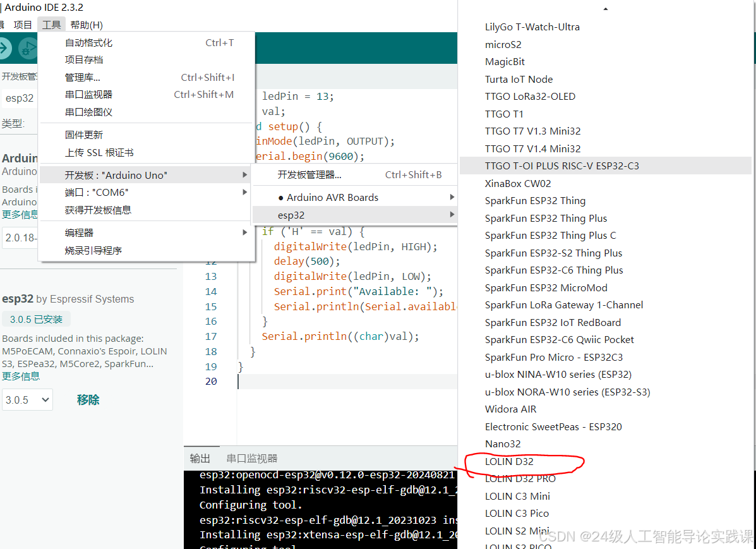Viewport: 756px width, 549px height.
Task: Select SparkFun ESP32 Thing Plus C
Action: point(605,236)
